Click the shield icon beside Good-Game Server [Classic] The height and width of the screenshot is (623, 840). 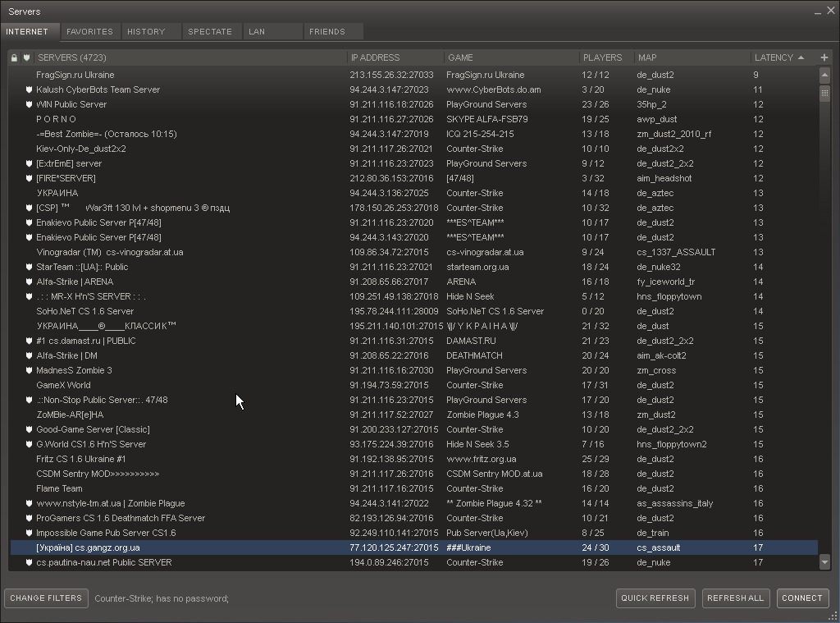(x=29, y=429)
